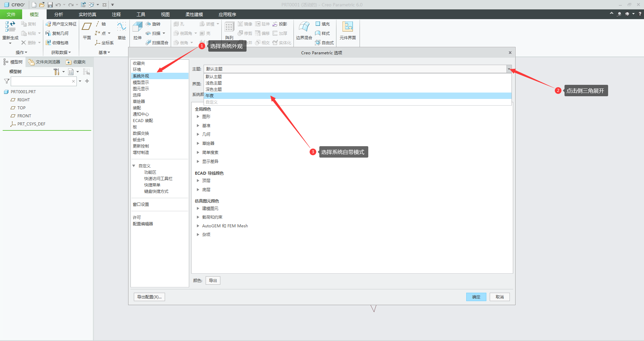Select 系统外观 in options category list

[160, 76]
